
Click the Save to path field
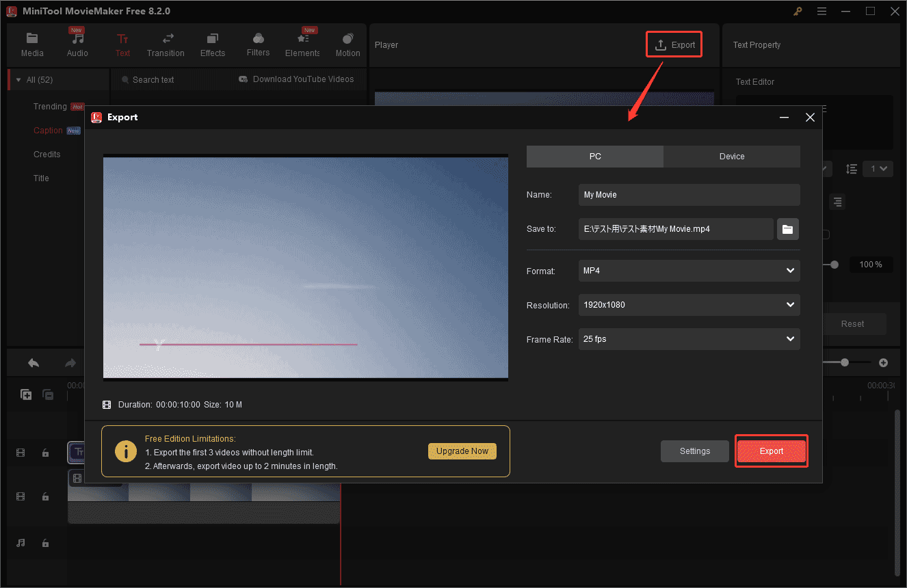[x=676, y=229]
